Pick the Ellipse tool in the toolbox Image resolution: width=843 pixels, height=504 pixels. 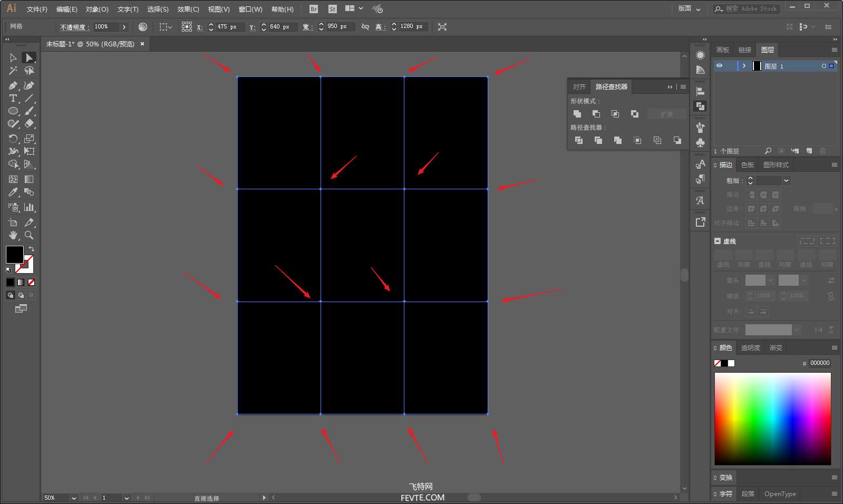(x=13, y=111)
